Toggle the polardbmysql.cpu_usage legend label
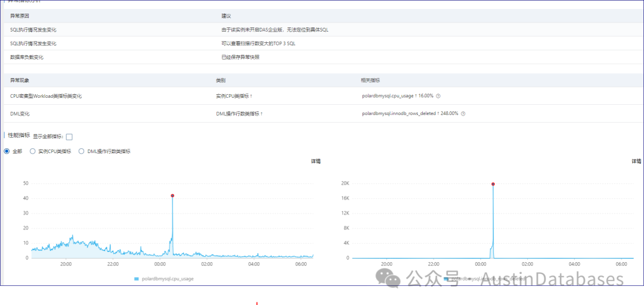The image size is (644, 305). coord(168,279)
